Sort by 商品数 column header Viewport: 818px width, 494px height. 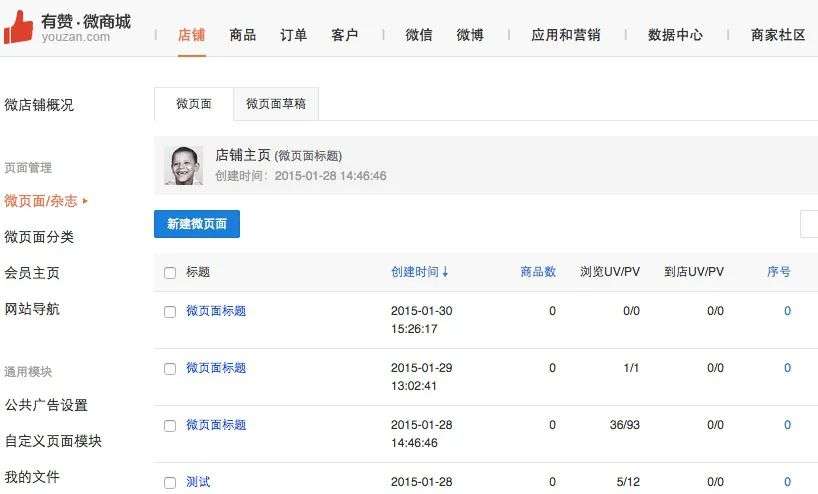[538, 272]
